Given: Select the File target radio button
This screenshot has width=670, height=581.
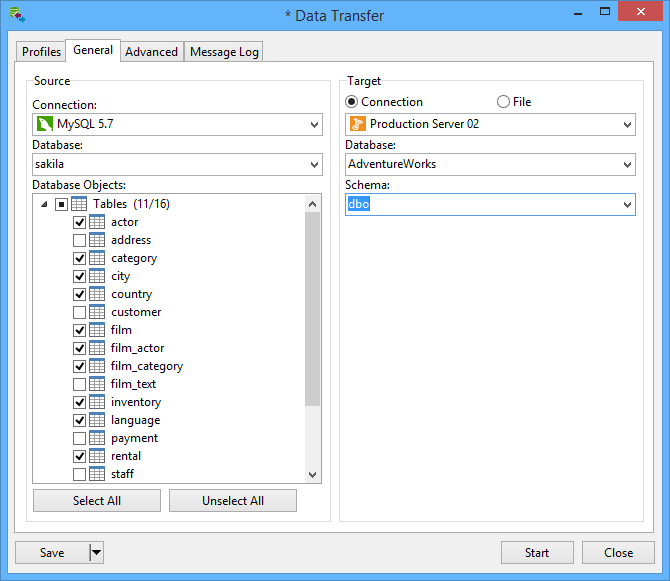Looking at the screenshot, I should (x=503, y=102).
